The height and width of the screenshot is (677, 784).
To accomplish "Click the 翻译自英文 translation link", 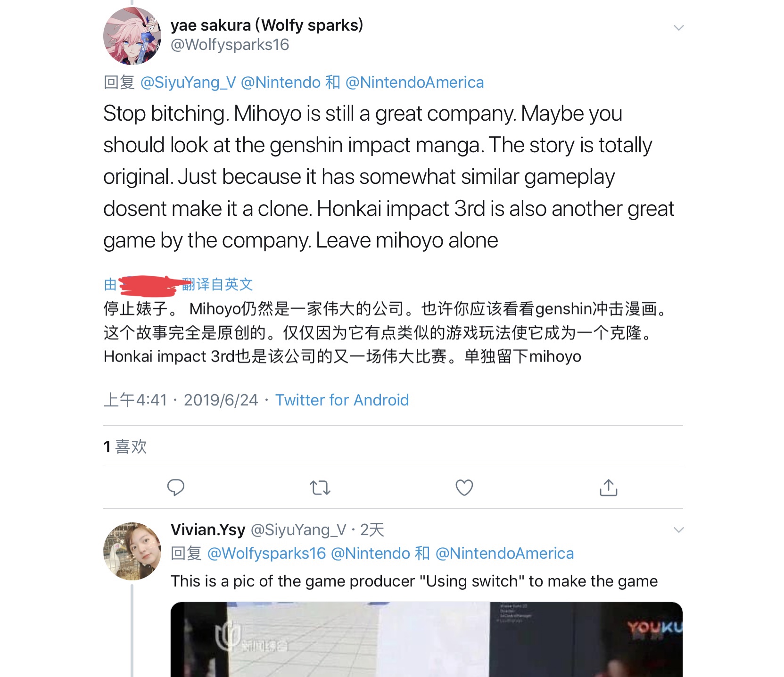I will tap(218, 284).
